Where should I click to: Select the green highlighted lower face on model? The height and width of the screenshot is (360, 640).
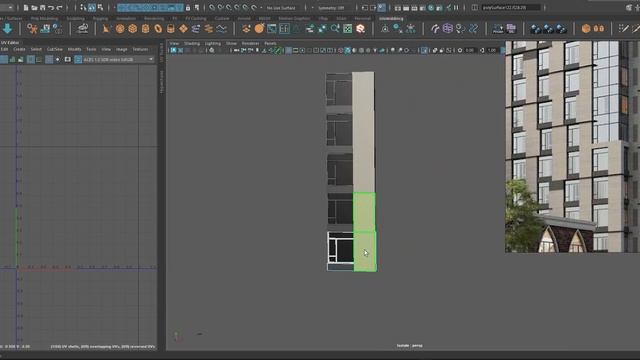click(365, 251)
